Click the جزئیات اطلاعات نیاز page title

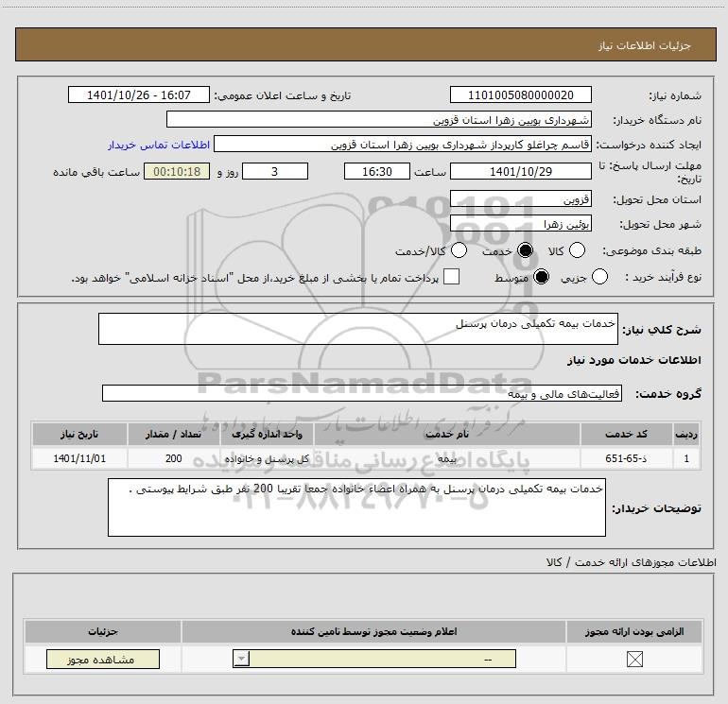pos(644,45)
